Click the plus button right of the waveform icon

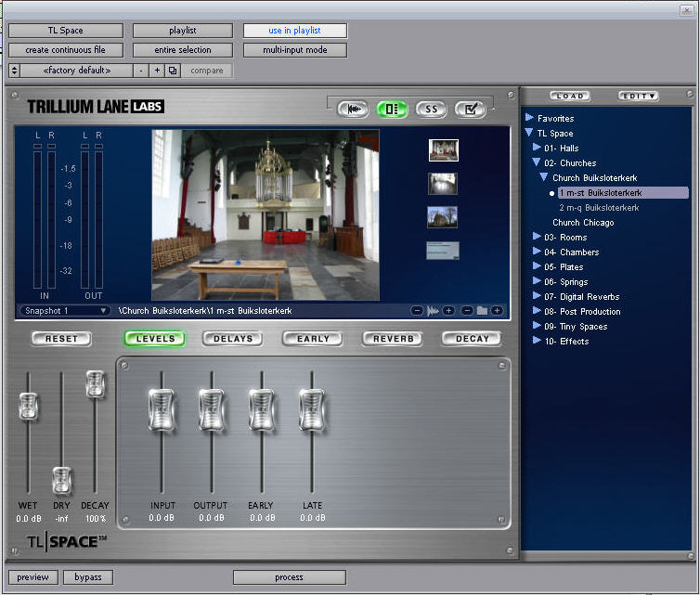pos(448,310)
